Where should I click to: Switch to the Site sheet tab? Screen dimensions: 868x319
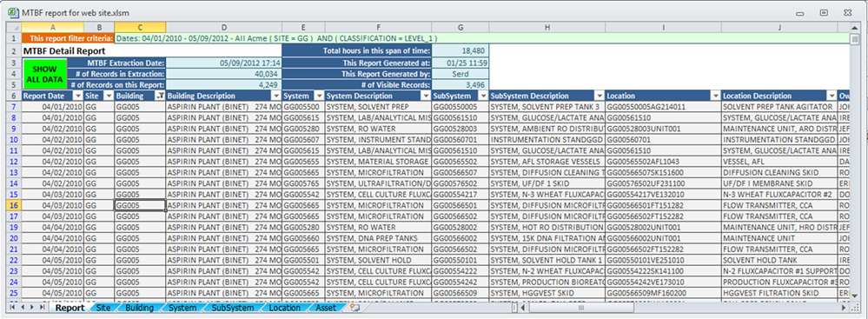click(x=103, y=308)
